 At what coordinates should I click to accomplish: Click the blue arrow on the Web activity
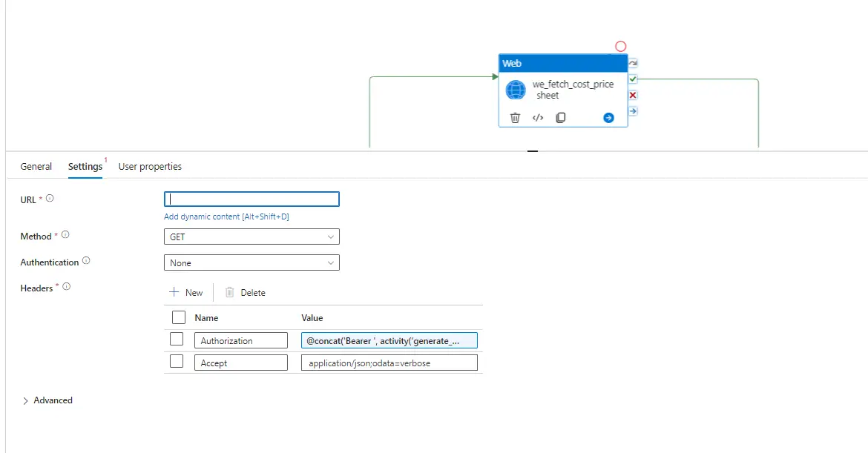click(x=608, y=116)
